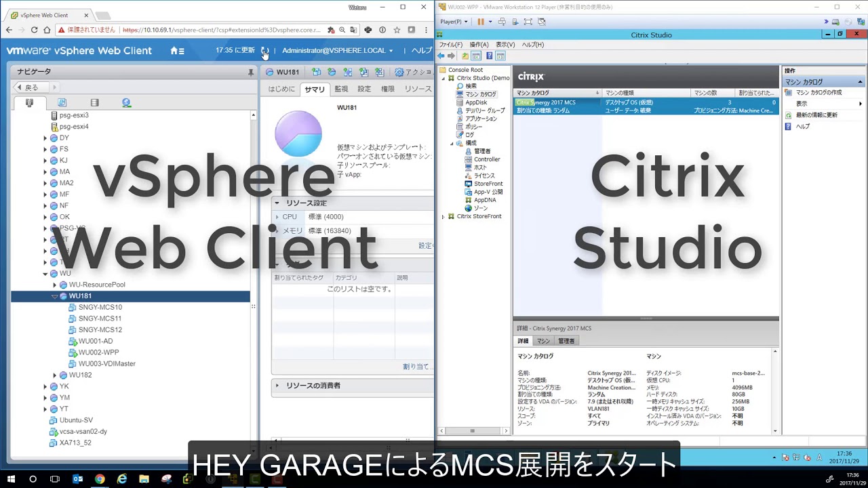Switch to Hosts and Clusters navigator tab
Screen dimensions: 868x488
click(x=29, y=103)
